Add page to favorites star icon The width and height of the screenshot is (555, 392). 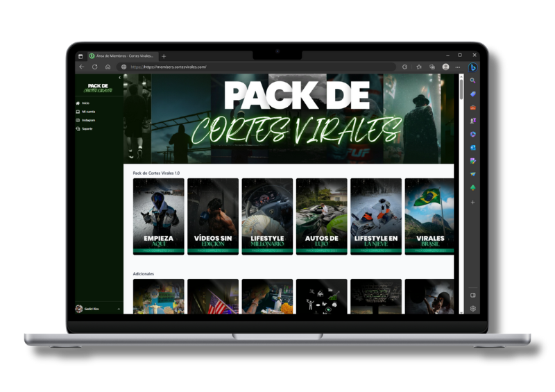420,67
